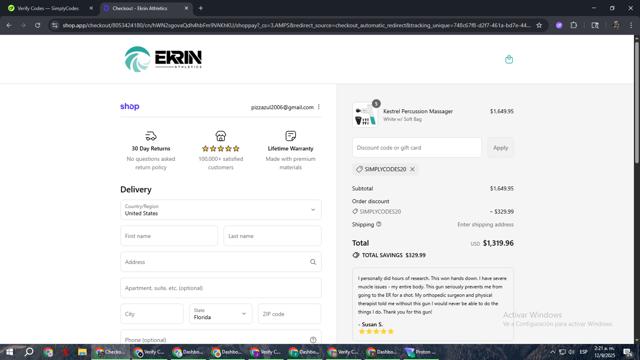
Task: Go back using browser back arrow
Action: pyautogui.click(x=9, y=25)
